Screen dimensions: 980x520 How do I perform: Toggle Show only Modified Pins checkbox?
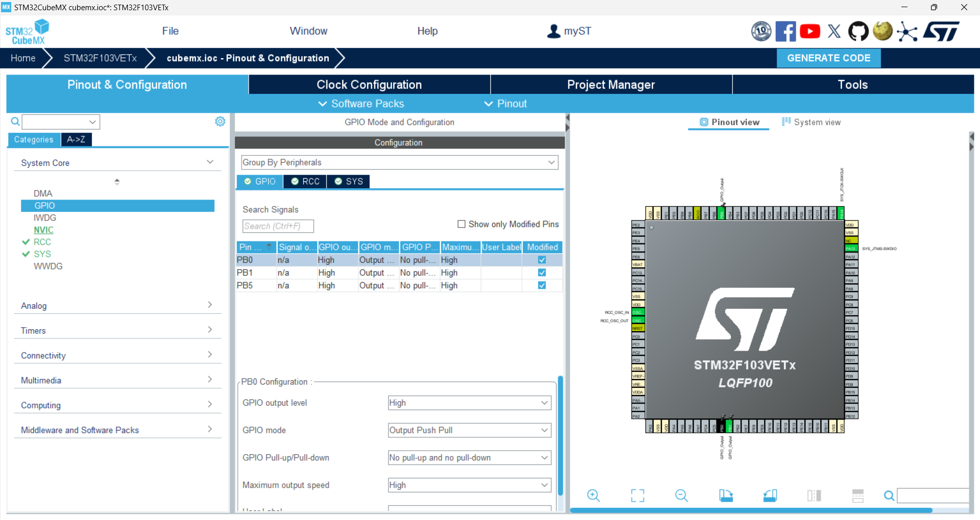pyautogui.click(x=462, y=224)
